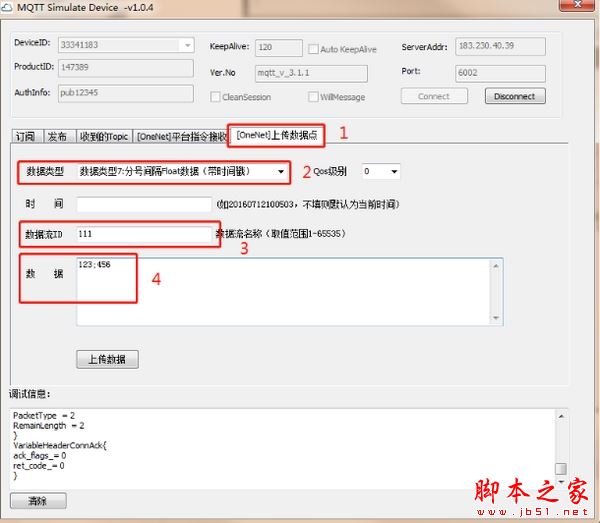Click the 'ret_code_= 0' debug line
The image size is (600, 523).
[39, 466]
